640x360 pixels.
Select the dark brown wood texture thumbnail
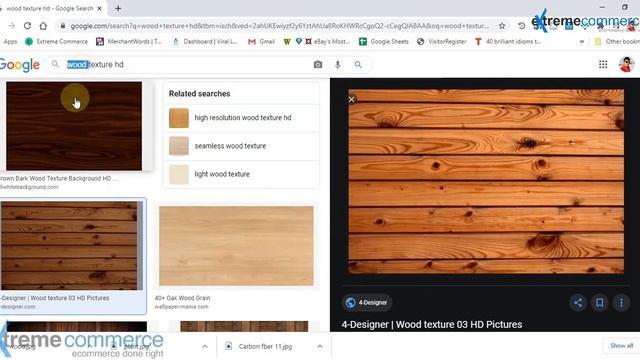point(74,126)
